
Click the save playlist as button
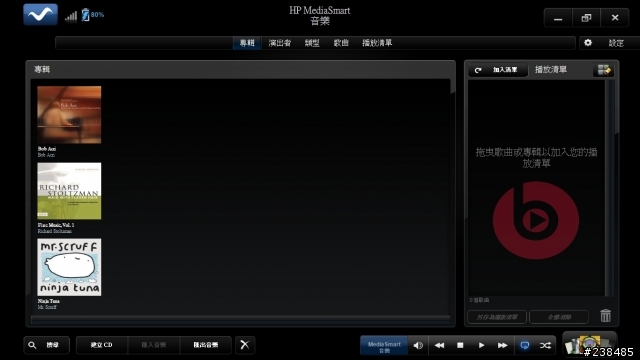click(497, 317)
